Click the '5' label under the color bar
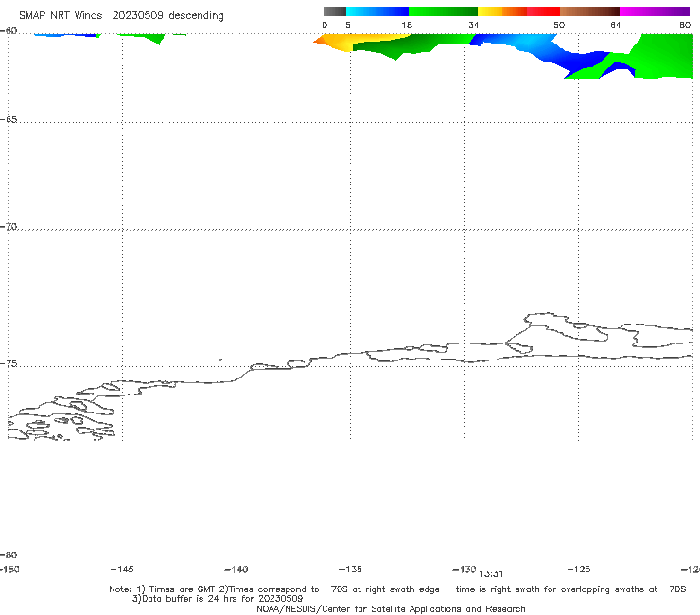The height and width of the screenshot is (615, 700). [348, 25]
